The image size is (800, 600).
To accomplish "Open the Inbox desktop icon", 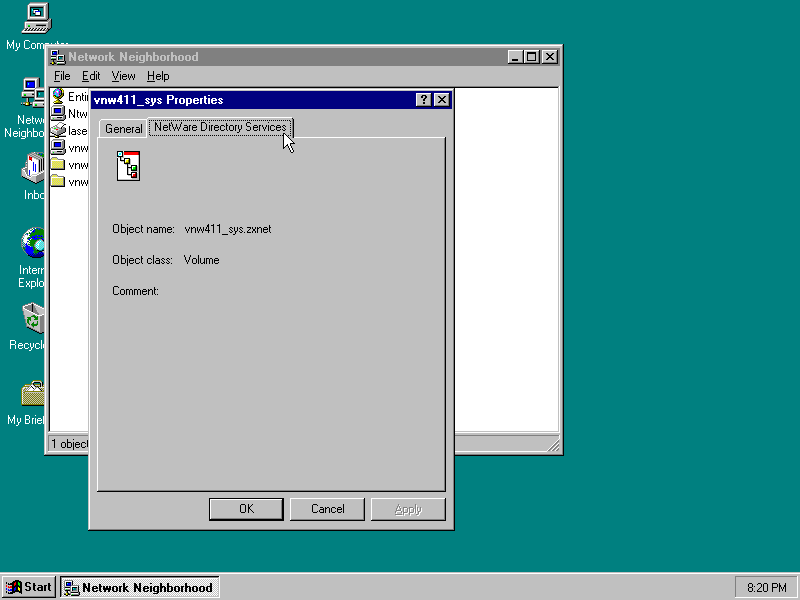I will (x=33, y=167).
